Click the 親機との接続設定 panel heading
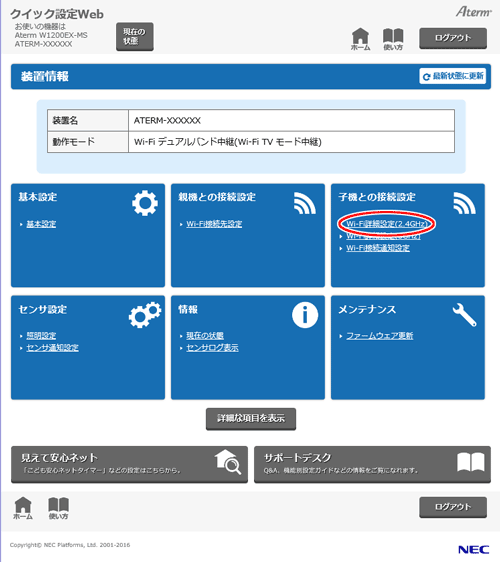This screenshot has width=500, height=562. point(217,197)
